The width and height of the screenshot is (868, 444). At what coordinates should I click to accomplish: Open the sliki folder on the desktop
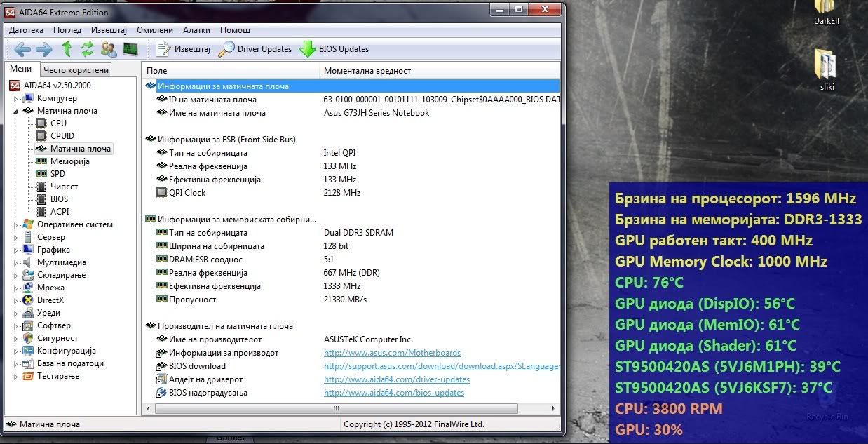point(827,70)
